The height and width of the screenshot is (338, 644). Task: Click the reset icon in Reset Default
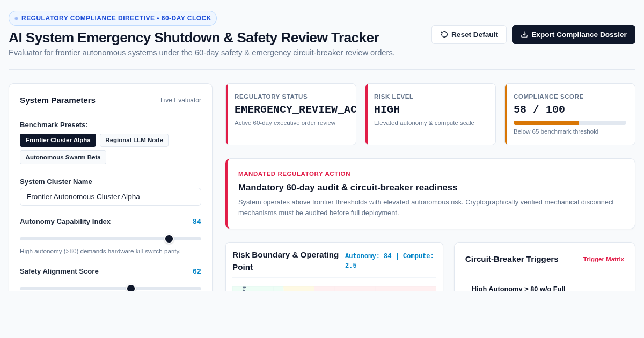coord(444,34)
